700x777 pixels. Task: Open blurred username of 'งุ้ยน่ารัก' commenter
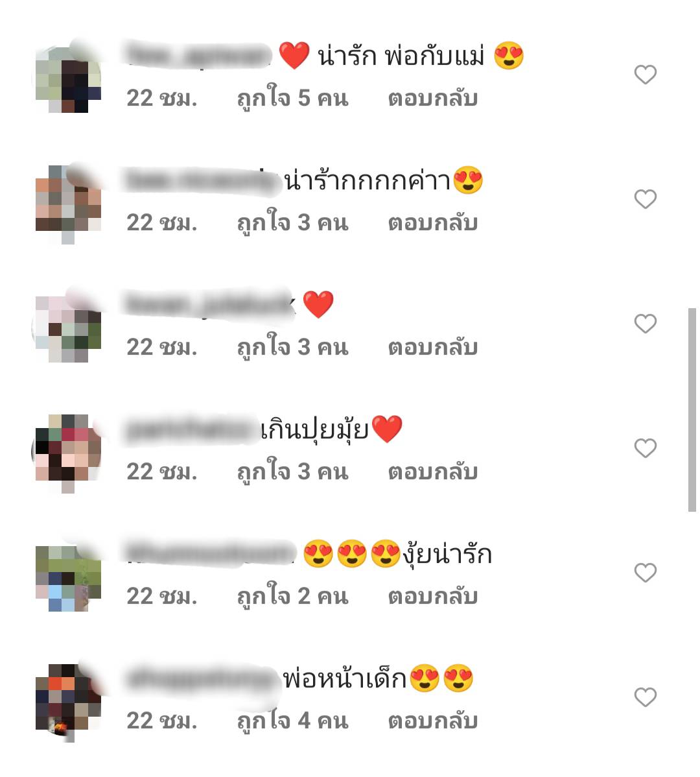[210, 553]
